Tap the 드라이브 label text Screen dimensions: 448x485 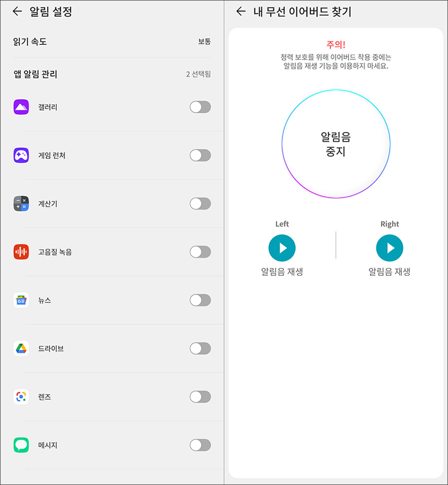[x=51, y=348]
